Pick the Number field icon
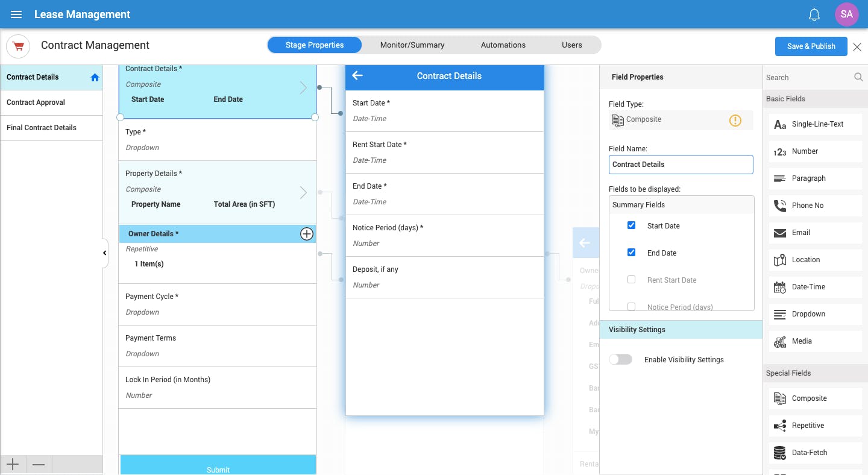Viewport: 868px width, 475px height. pyautogui.click(x=780, y=152)
